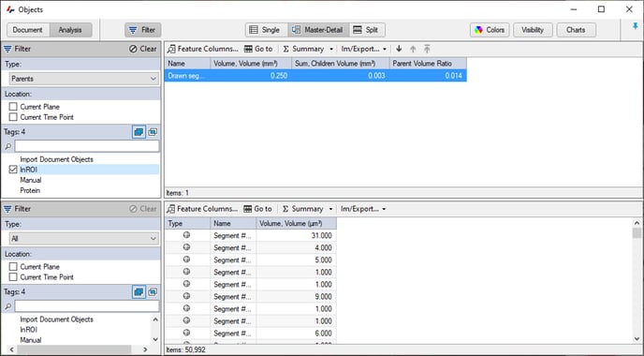Screen dimensions: 644x356
Task: Select Split view mode
Action: 367,30
